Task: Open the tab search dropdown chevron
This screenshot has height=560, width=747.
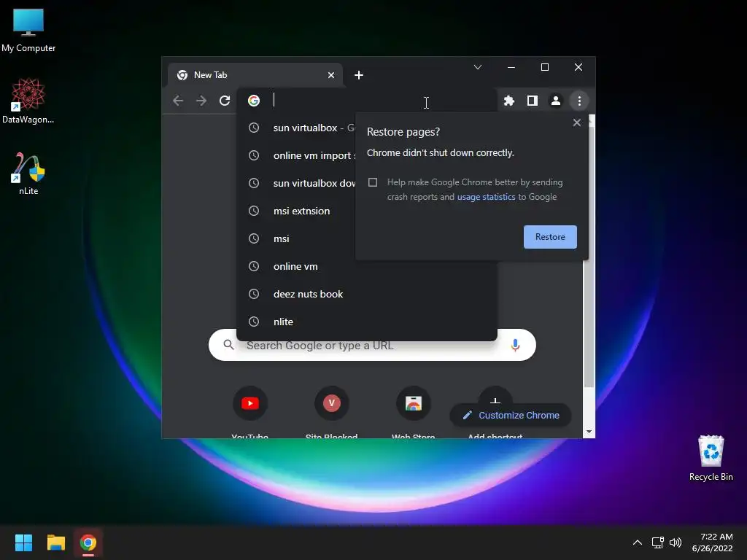Action: 478,67
